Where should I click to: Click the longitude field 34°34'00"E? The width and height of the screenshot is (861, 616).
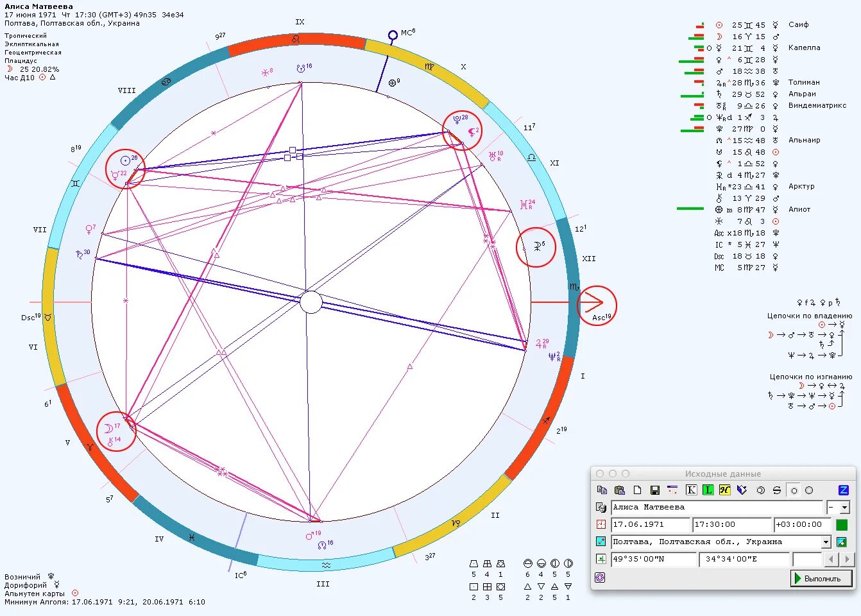(x=744, y=559)
